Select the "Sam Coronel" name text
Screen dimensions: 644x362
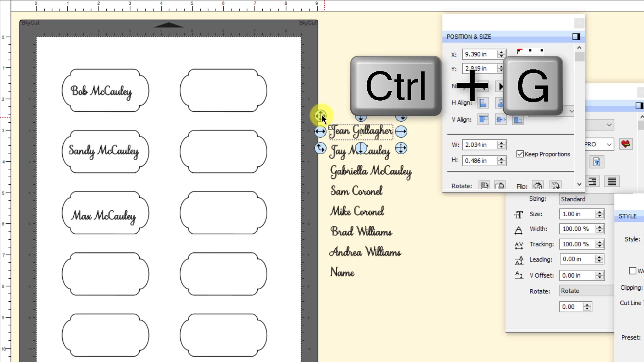click(x=356, y=191)
